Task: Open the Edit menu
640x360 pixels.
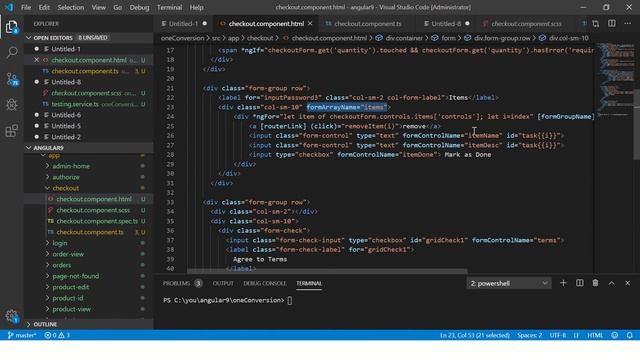Action: (x=44, y=7)
